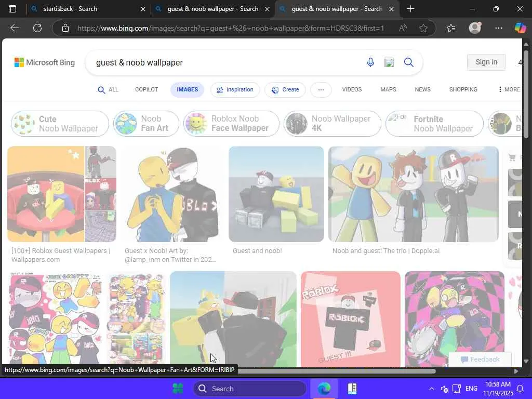Click the Create button

point(285,90)
